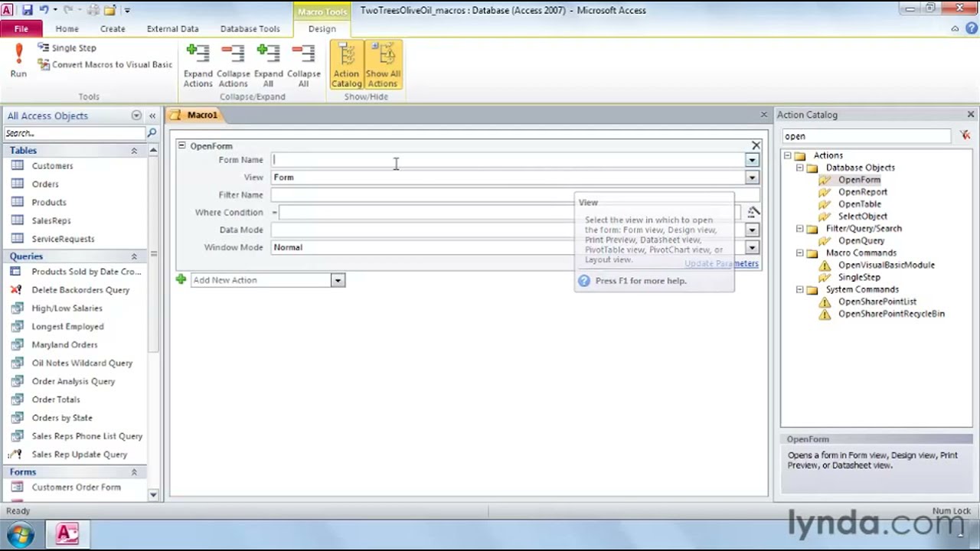
Task: Click the Quick Print icon in title bar
Action: [x=93, y=10]
